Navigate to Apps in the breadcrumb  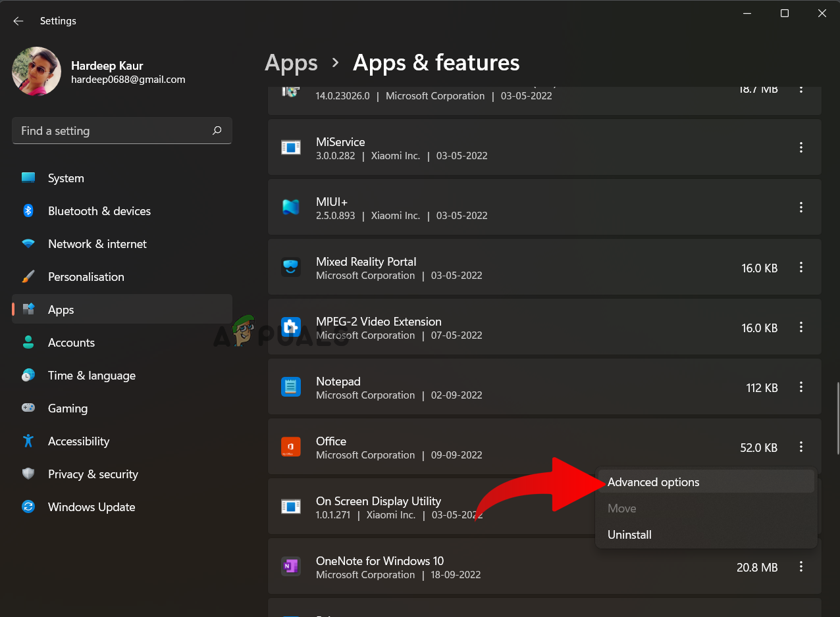291,62
